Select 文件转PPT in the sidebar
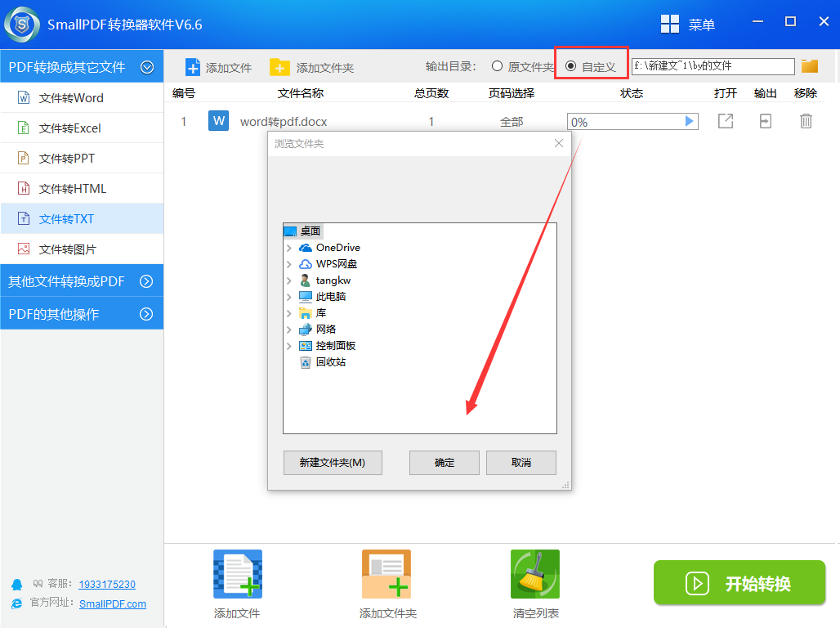This screenshot has width=840, height=628. coord(82,158)
